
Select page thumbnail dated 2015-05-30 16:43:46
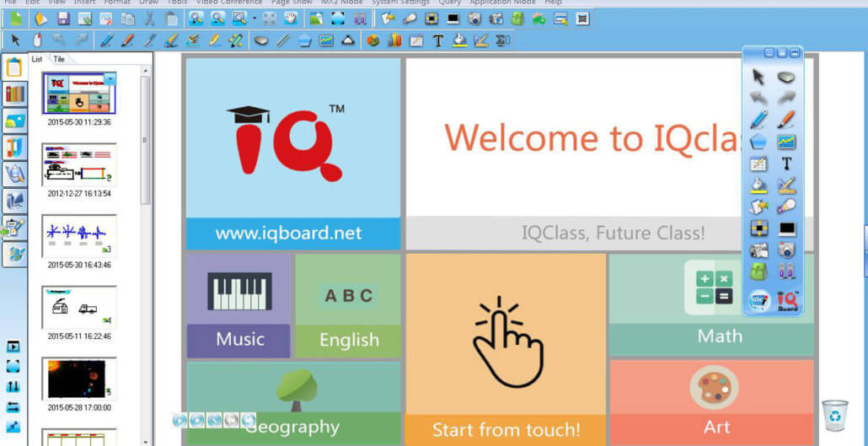point(79,236)
